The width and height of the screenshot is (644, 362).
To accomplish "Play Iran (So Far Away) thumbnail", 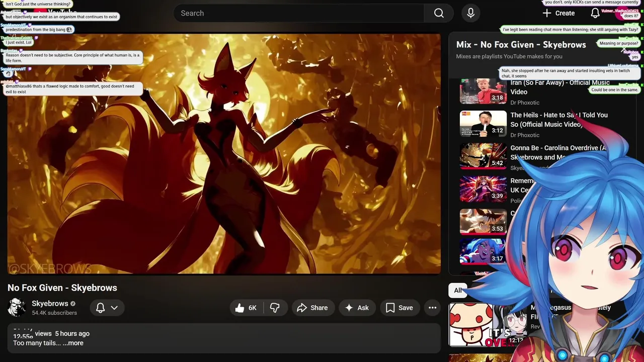I will click(483, 90).
